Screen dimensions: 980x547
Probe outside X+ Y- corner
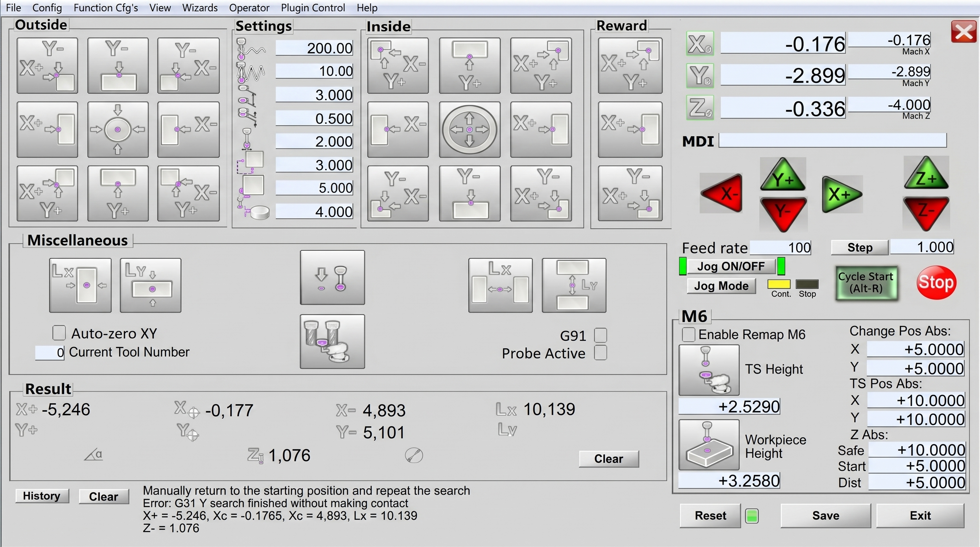pyautogui.click(x=47, y=66)
